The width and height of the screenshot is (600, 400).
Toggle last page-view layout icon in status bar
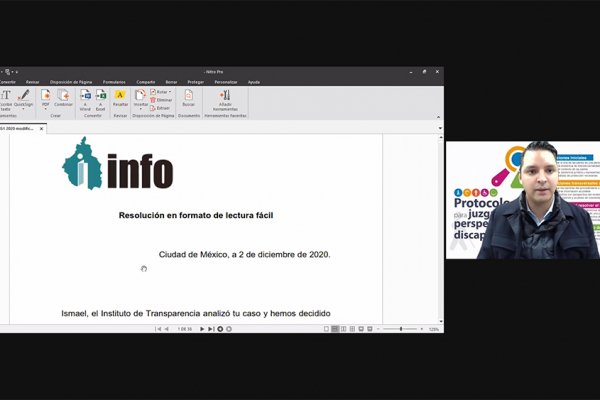pyautogui.click(x=370, y=329)
